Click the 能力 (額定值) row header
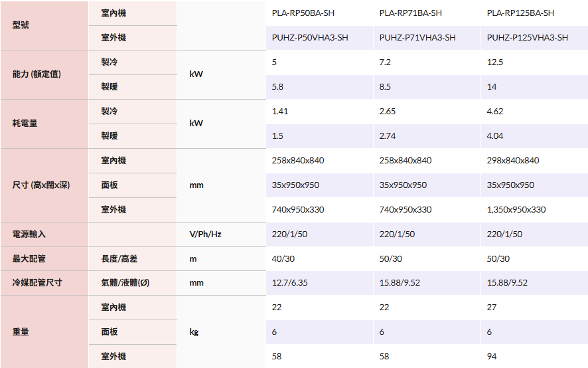This screenshot has height=368, width=588. (x=37, y=74)
